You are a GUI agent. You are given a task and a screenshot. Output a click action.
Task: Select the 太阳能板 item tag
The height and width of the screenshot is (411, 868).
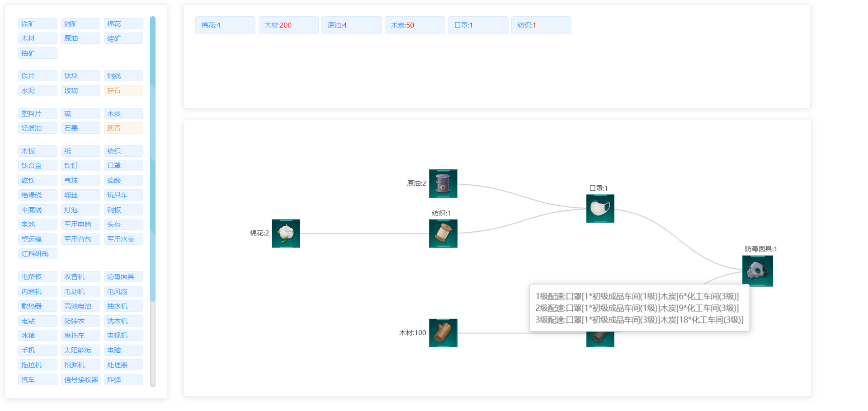[x=80, y=350]
